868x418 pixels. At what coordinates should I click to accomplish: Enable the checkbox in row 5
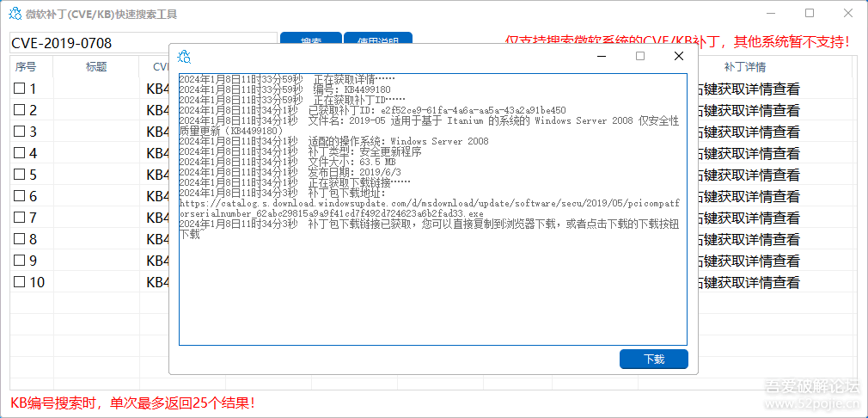20,175
